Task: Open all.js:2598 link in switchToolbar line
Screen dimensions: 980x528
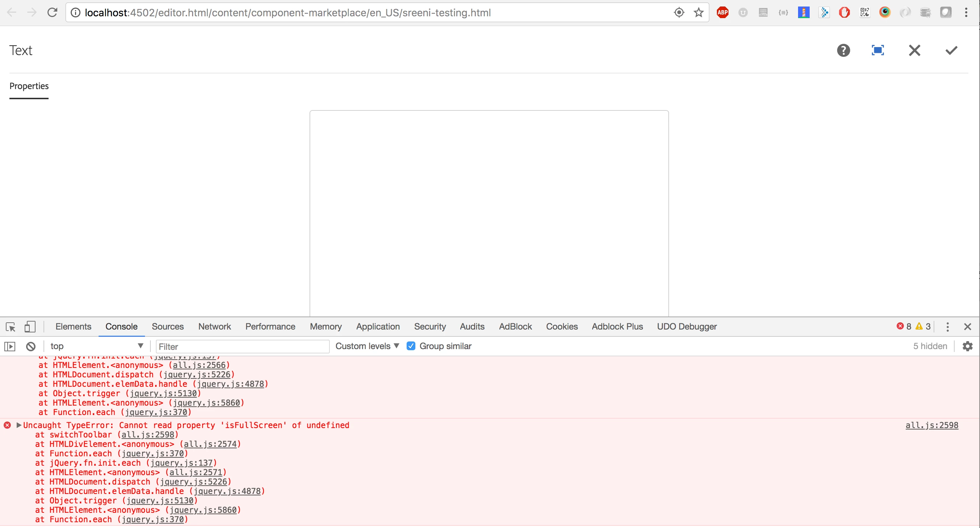Action: (148, 435)
